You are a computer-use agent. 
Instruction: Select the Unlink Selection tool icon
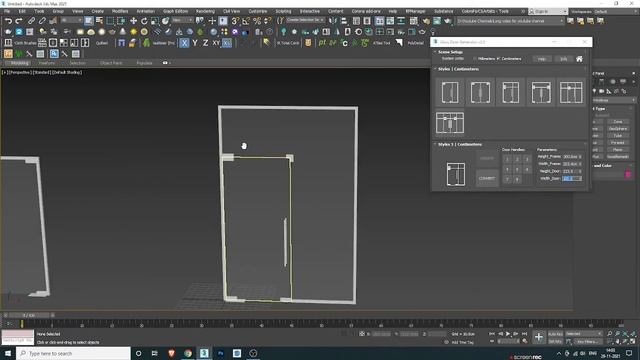point(42,20)
